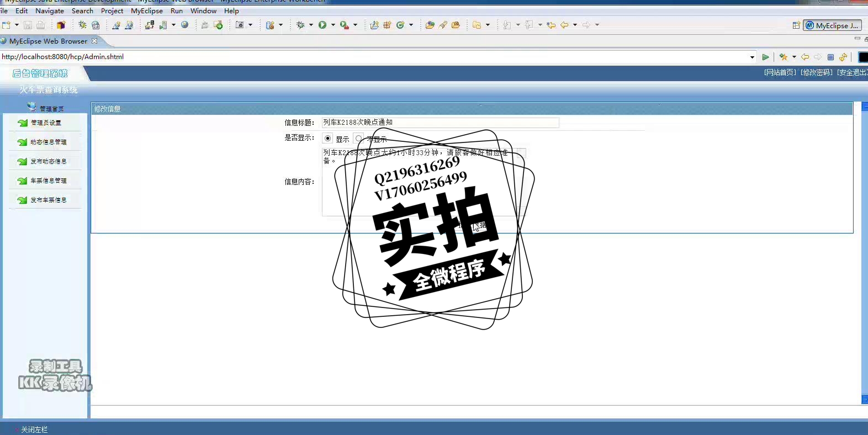Click the browser stop icon
This screenshot has height=435, width=868.
[x=830, y=57]
